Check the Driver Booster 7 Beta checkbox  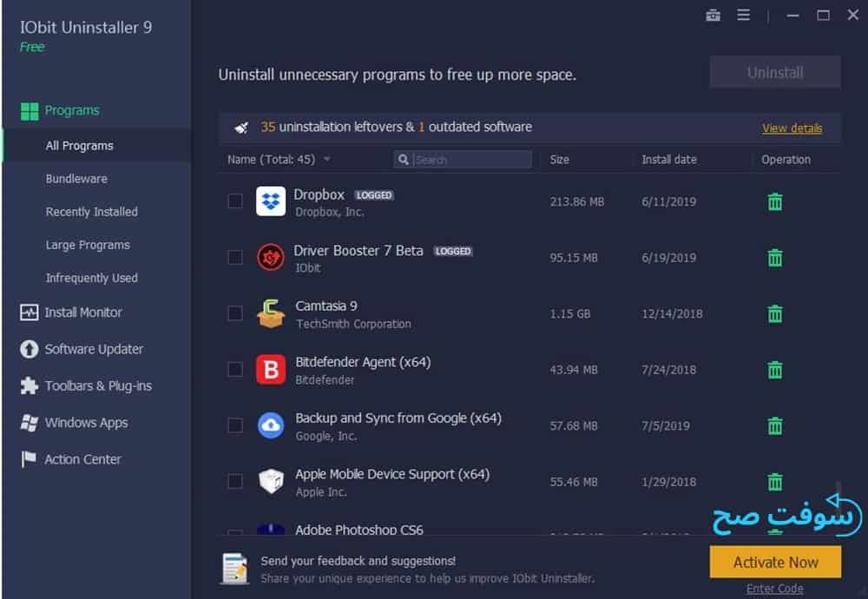235,258
